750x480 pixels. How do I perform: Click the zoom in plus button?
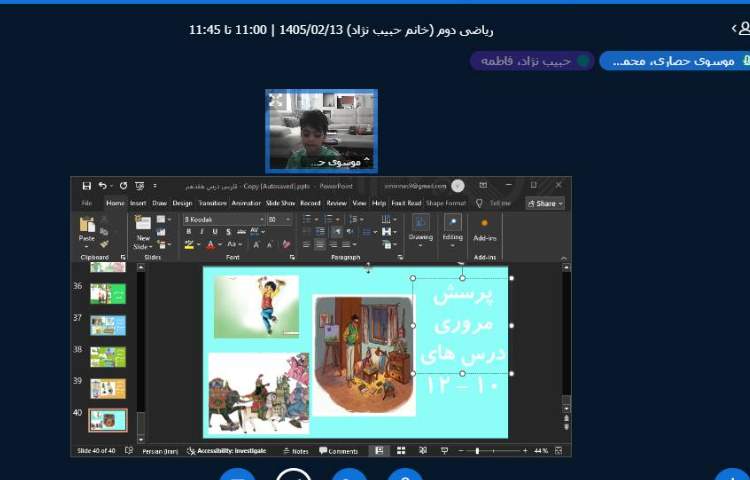point(525,451)
